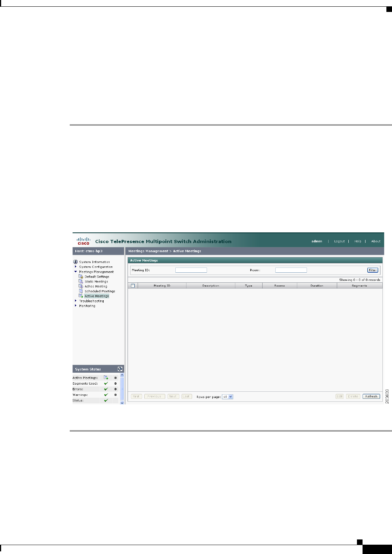This screenshot has height=554, width=392.
Task: Select Active Meetings in the navigation tree
Action: point(97,296)
